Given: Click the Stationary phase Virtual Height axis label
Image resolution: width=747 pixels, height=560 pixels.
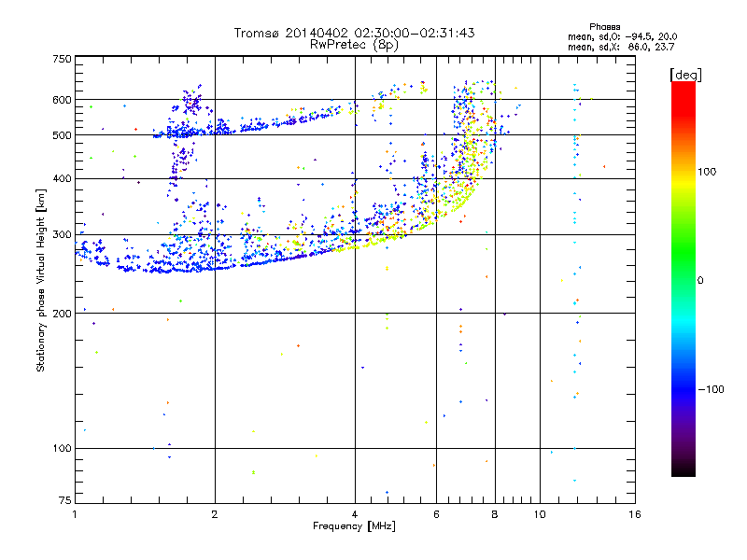Looking at the screenshot, I should [41, 281].
